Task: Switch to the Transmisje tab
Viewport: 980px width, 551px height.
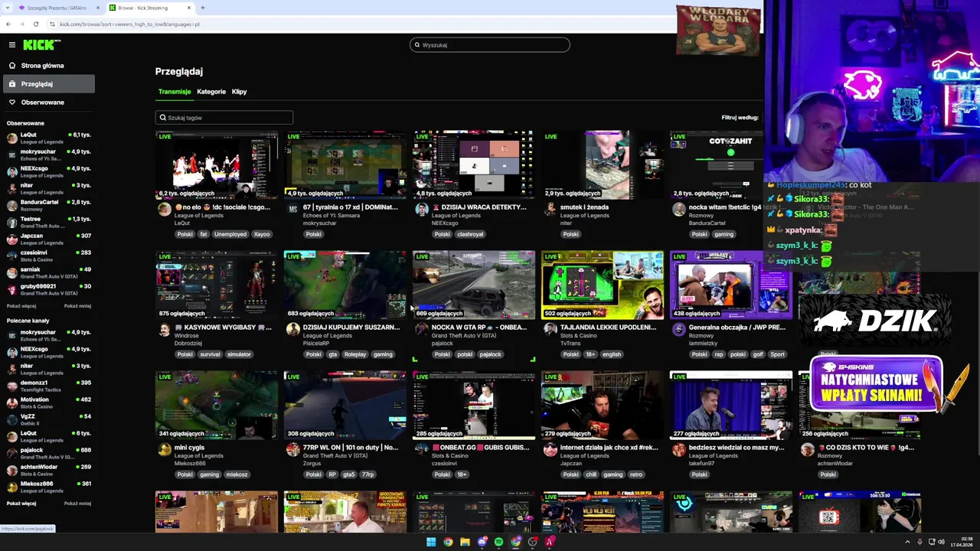Action: (x=175, y=92)
